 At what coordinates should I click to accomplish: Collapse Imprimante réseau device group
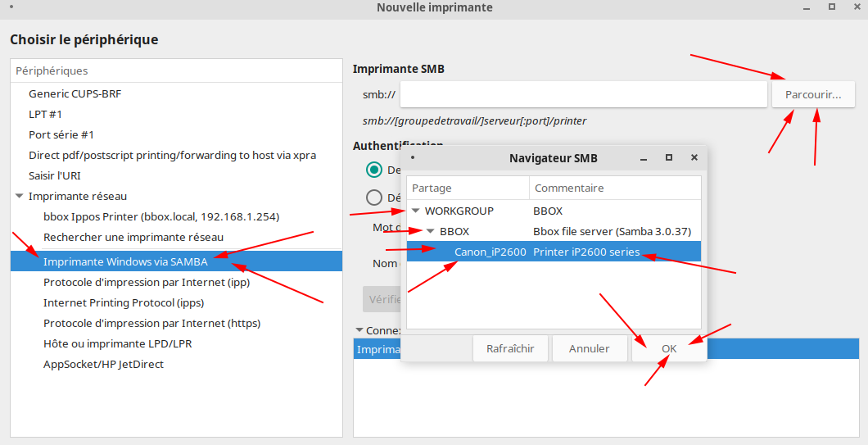tap(19, 196)
